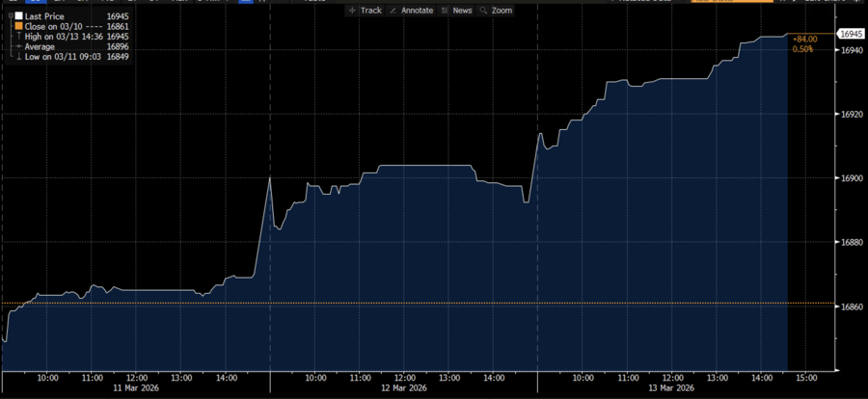Click the +84.00 price change label
Image resolution: width=868 pixels, height=399 pixels.
(803, 39)
